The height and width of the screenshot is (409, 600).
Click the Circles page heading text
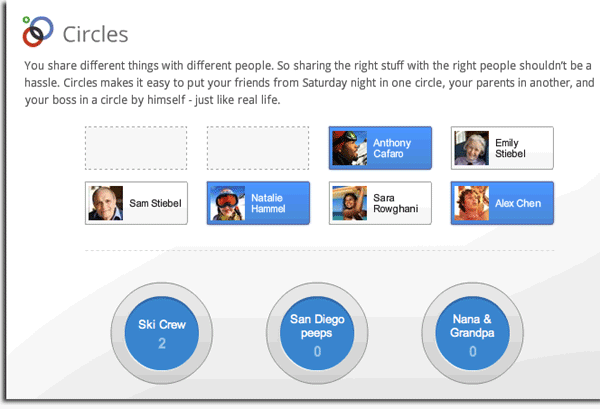pyautogui.click(x=95, y=34)
